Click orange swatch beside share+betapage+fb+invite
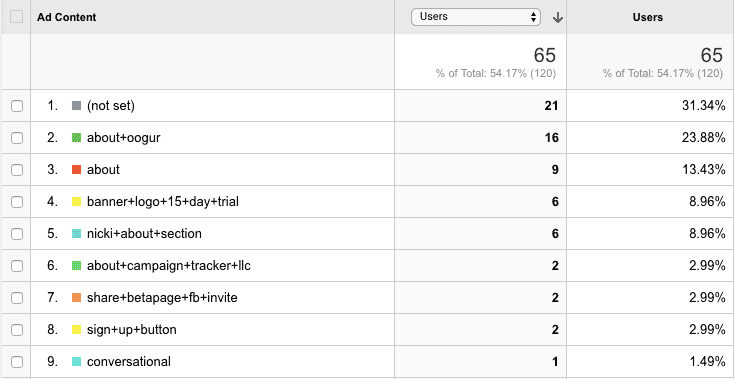The width and height of the screenshot is (734, 379). pyautogui.click(x=76, y=298)
